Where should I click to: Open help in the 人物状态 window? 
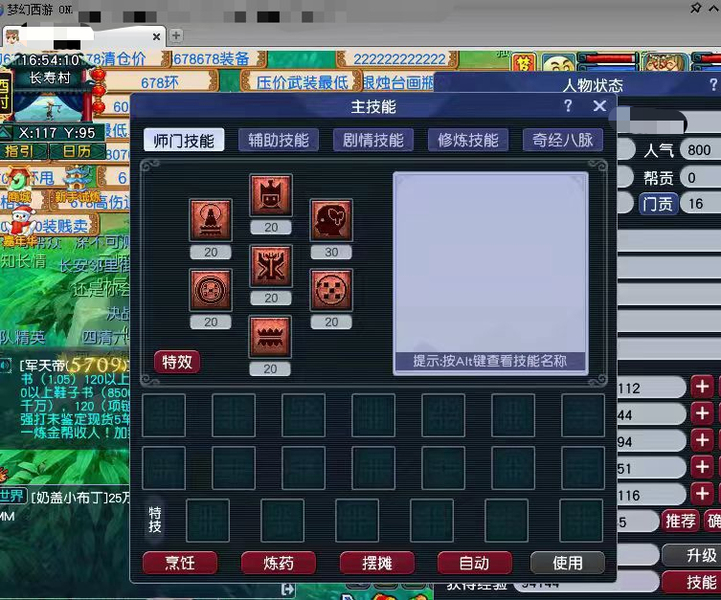click(x=713, y=85)
